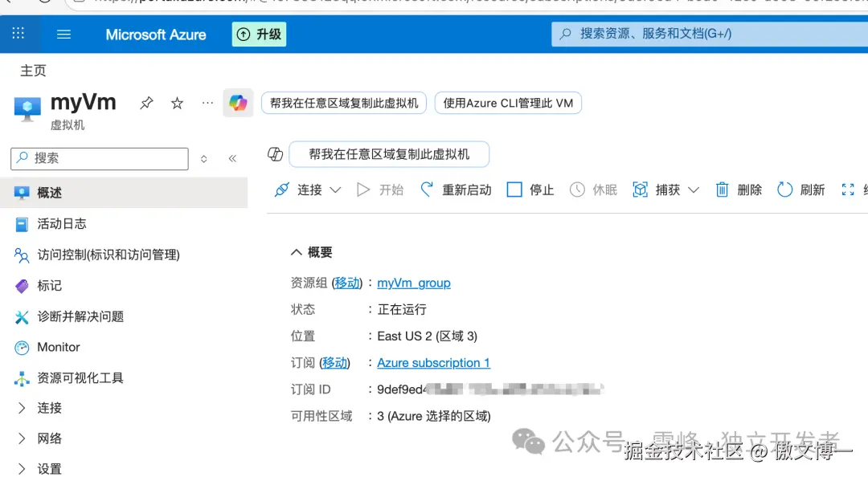Click the 停止 stop square icon
868x477 pixels.
[x=514, y=190]
